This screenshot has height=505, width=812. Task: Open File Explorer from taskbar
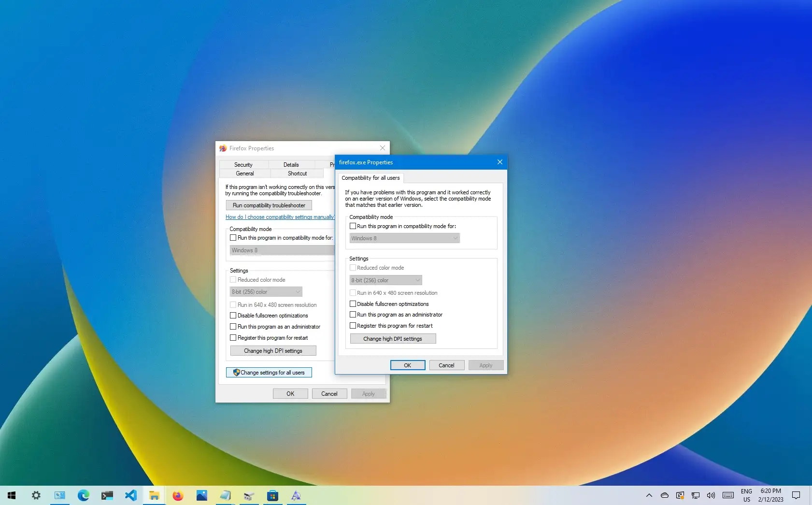click(154, 495)
